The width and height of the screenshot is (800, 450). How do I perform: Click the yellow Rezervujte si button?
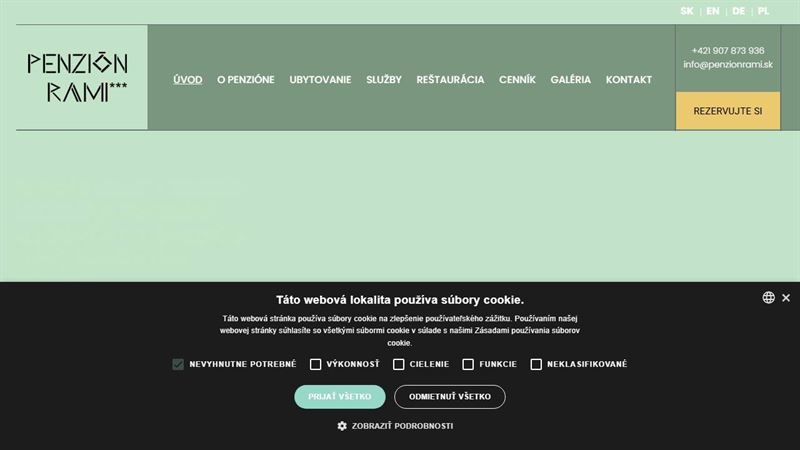(728, 111)
